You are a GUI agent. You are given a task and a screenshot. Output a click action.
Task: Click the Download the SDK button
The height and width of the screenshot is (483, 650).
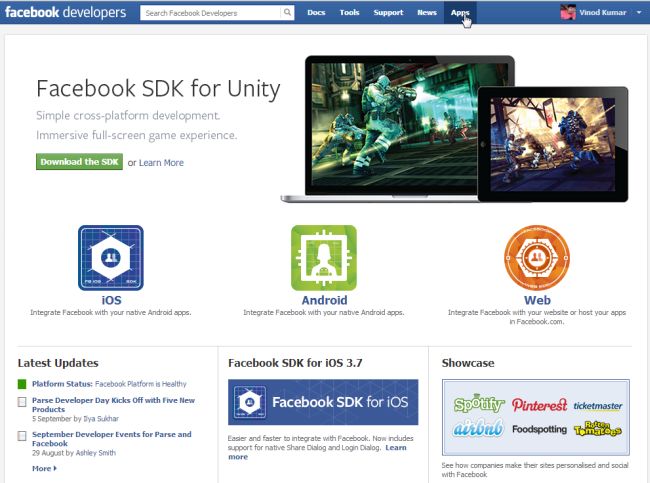point(79,162)
